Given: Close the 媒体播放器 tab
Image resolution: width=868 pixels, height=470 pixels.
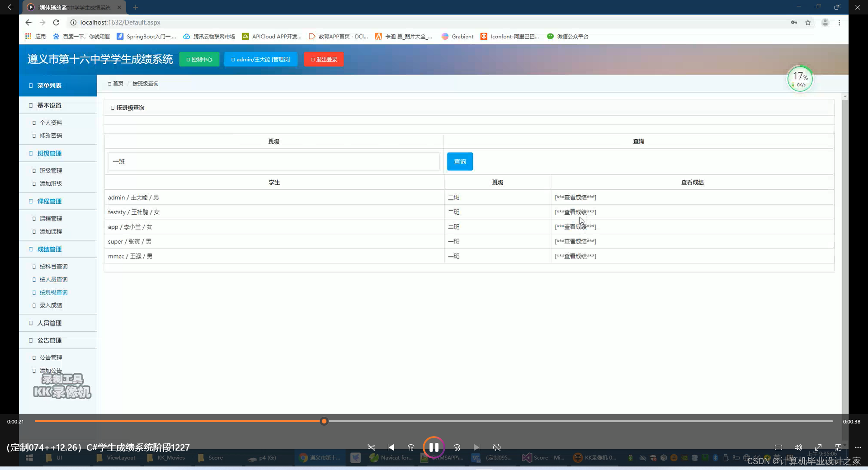Looking at the screenshot, I should 119,7.
